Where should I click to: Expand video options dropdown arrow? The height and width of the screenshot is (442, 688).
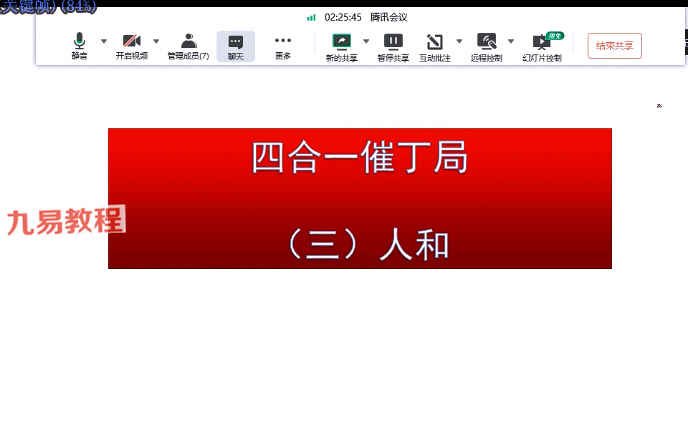[156, 41]
